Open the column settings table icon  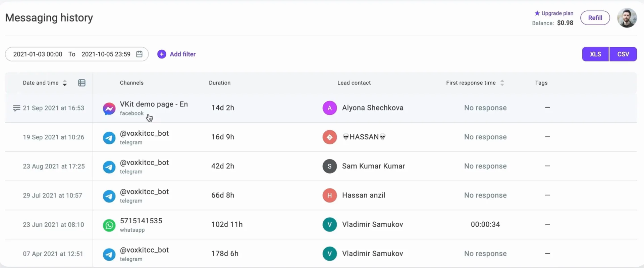82,83
